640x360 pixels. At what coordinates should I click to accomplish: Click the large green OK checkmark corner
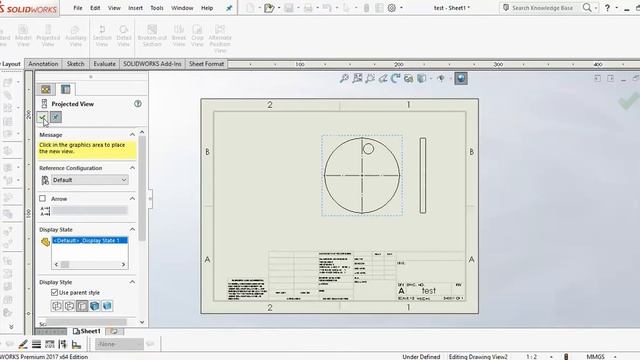629,100
